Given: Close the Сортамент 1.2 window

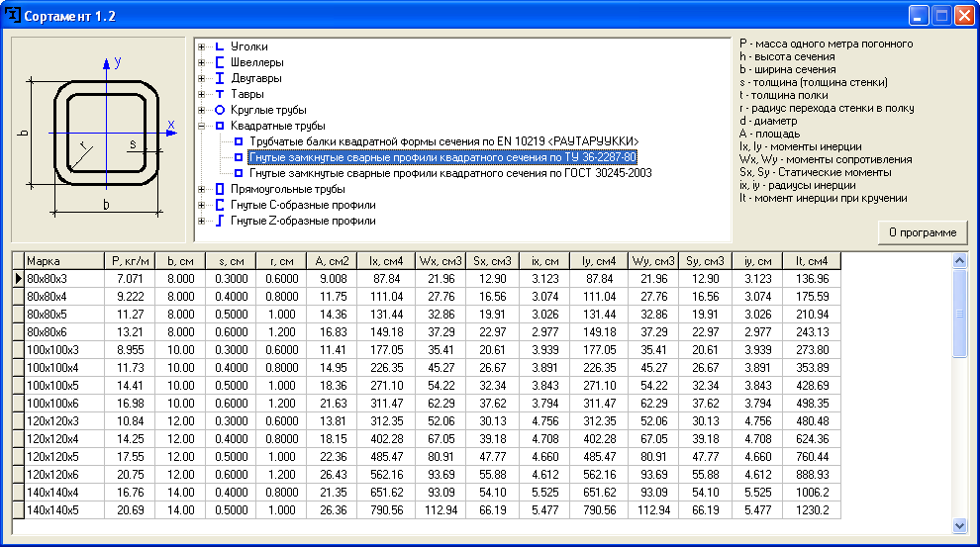Looking at the screenshot, I should pos(964,15).
